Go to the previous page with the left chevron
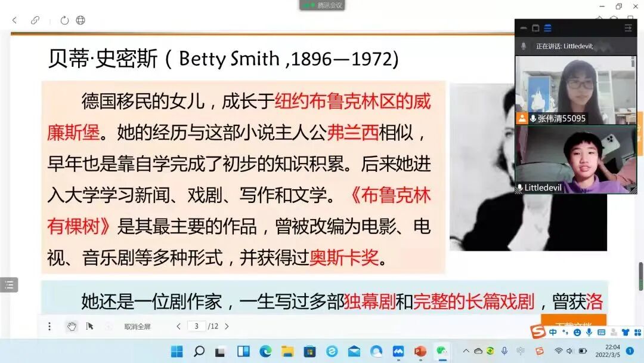 coord(178,326)
